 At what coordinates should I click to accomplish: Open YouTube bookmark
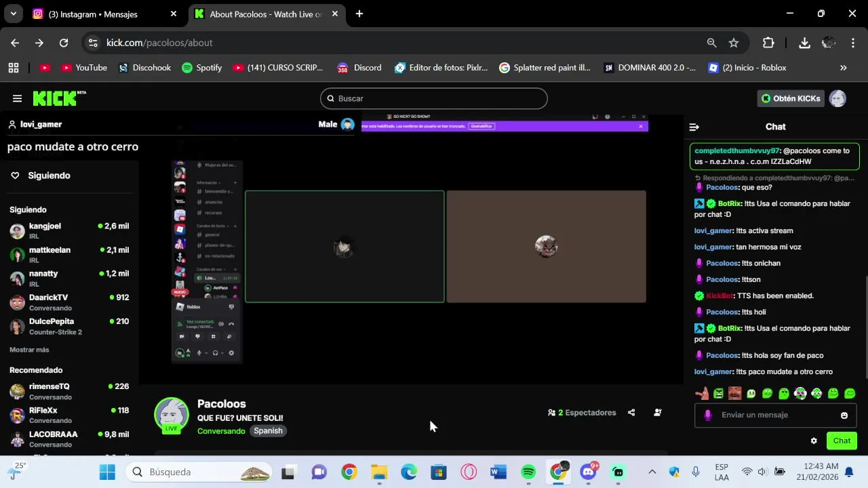point(84,68)
